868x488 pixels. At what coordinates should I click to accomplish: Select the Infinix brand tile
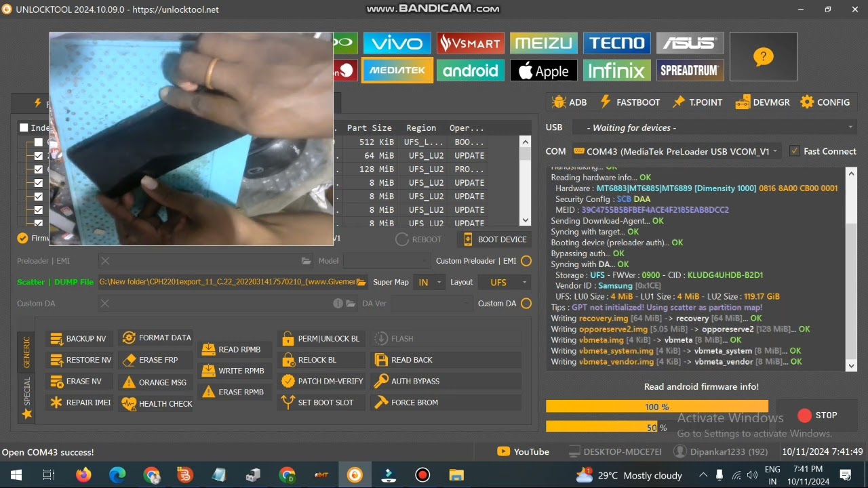[617, 70]
